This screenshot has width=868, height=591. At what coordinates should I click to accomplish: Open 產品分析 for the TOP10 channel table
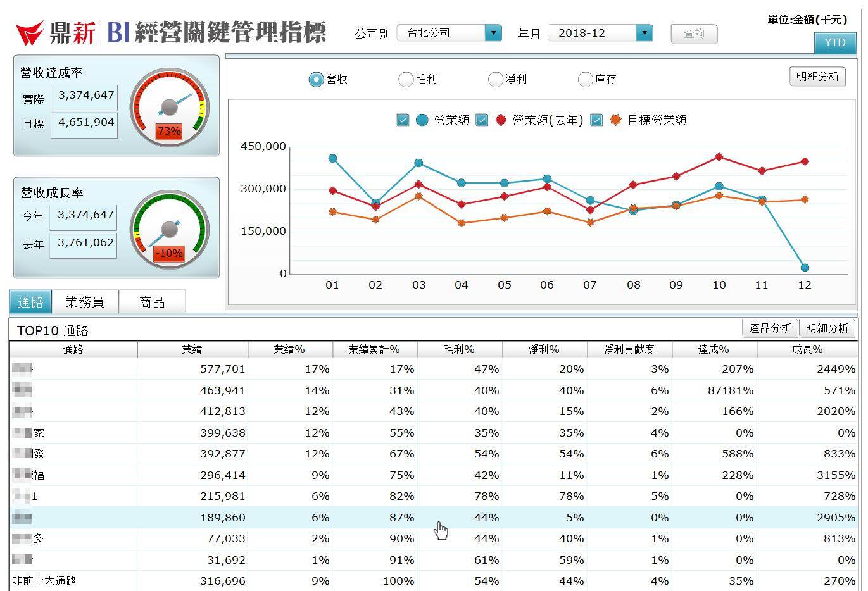[770, 328]
